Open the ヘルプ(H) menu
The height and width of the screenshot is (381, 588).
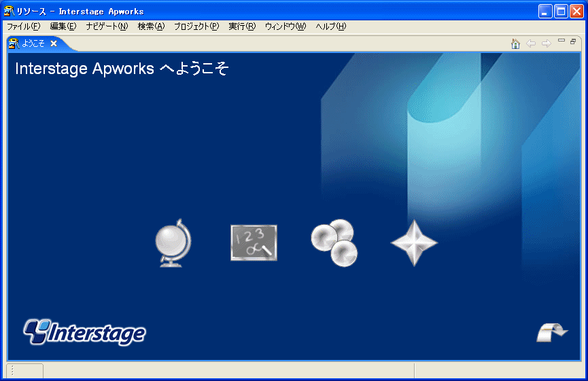pos(331,26)
